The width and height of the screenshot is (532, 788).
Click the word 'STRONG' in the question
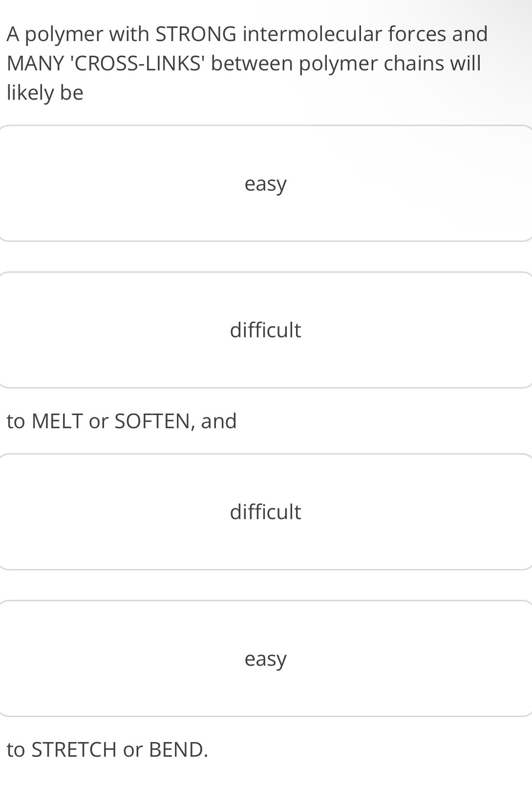pyautogui.click(x=195, y=34)
